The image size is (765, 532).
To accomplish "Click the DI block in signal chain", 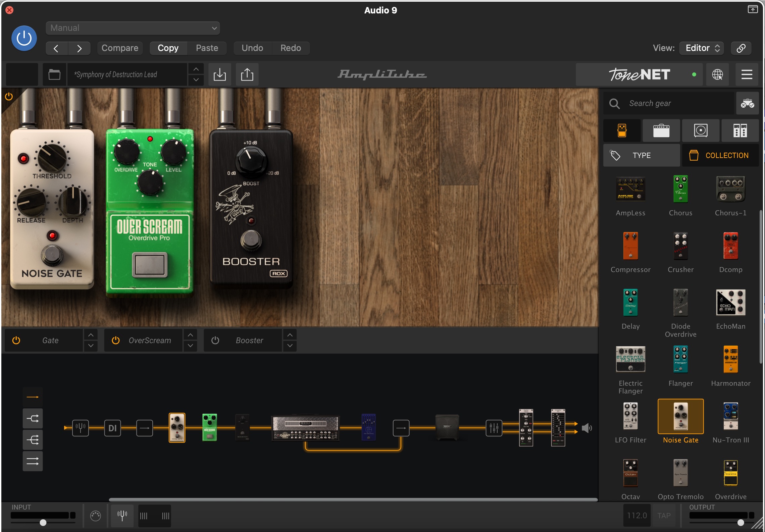I will [112, 428].
